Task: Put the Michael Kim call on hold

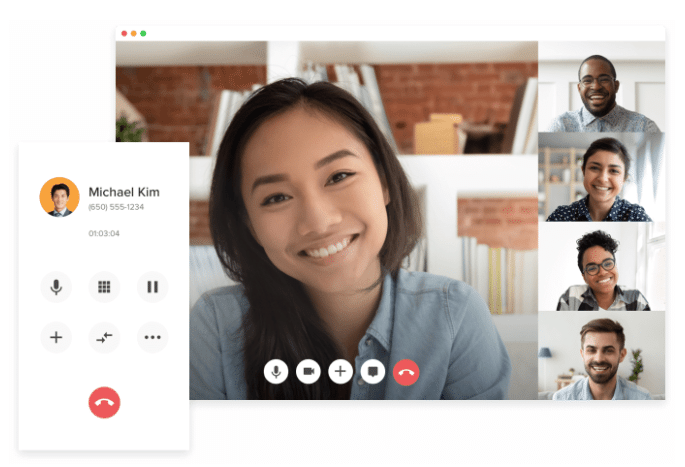Action: 152,287
